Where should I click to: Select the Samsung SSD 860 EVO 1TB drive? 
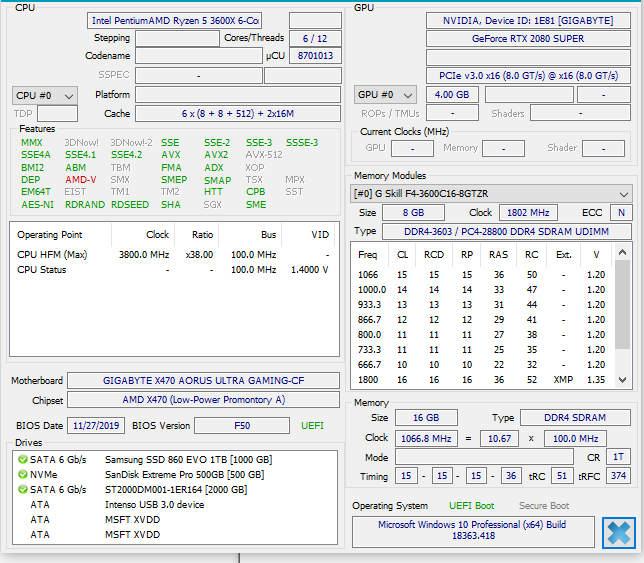175,460
